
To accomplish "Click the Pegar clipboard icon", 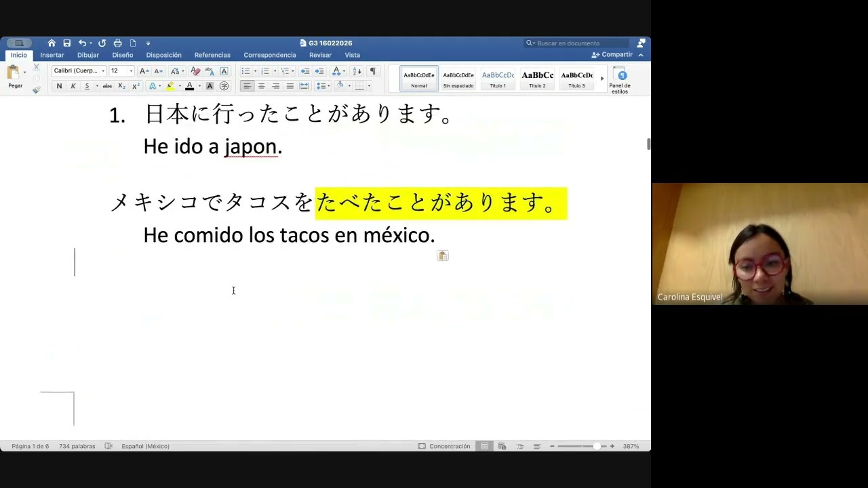I will [x=14, y=73].
